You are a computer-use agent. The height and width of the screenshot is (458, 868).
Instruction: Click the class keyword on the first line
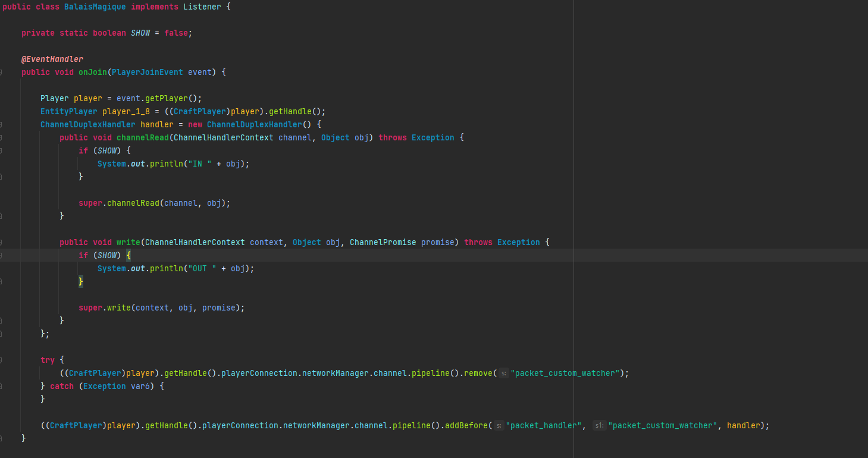click(48, 7)
